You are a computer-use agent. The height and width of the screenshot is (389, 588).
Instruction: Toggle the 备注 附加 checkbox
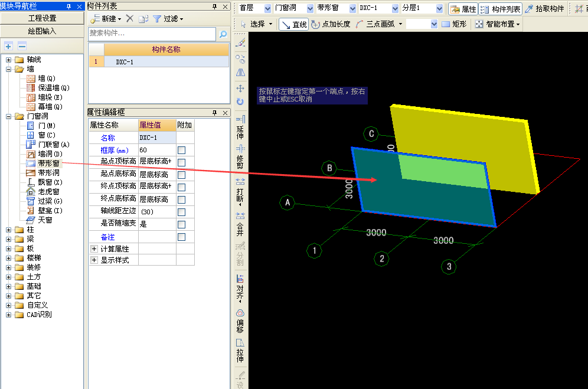click(x=181, y=237)
